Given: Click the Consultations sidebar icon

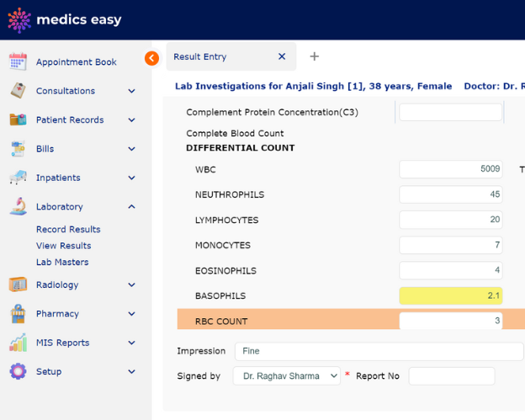Looking at the screenshot, I should (x=18, y=91).
